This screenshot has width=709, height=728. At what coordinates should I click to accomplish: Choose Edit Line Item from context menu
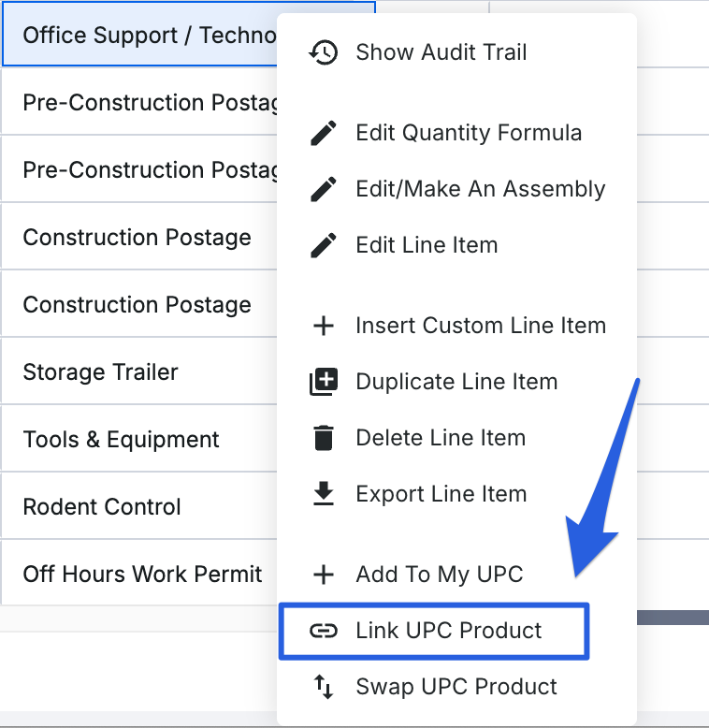[x=427, y=245]
